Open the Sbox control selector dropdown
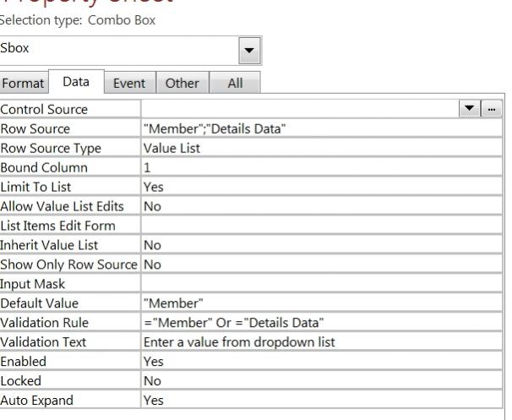The image size is (512, 420). 248,49
